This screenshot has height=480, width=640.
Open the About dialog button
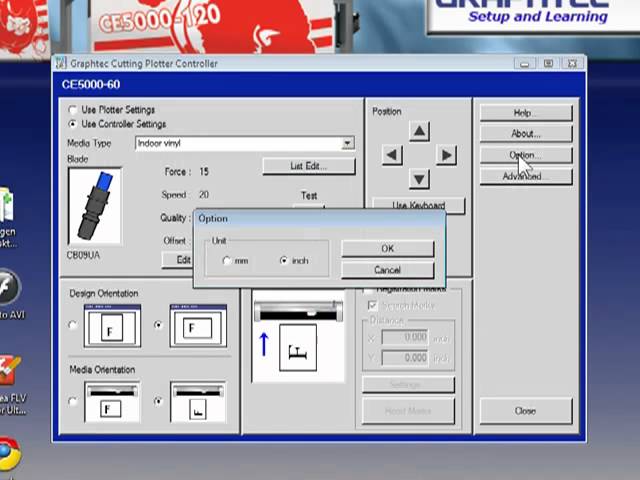[526, 134]
